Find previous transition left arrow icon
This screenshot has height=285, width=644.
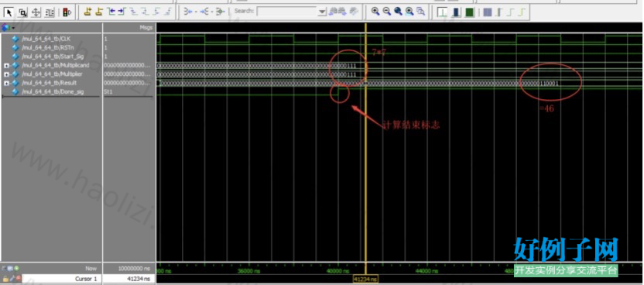click(x=110, y=12)
